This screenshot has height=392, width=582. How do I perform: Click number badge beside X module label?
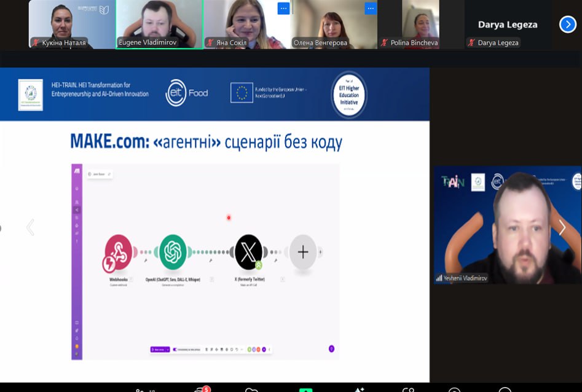283,279
